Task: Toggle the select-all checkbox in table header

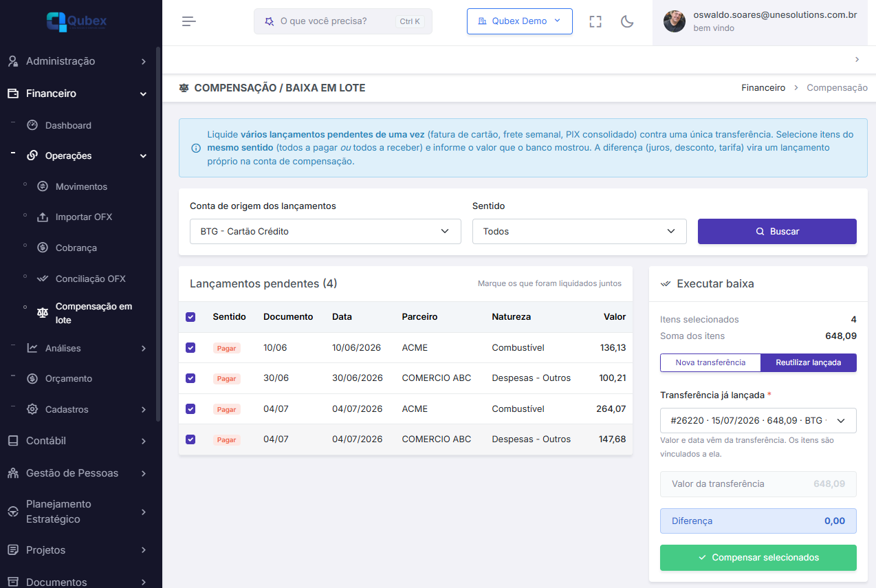Action: pos(190,317)
